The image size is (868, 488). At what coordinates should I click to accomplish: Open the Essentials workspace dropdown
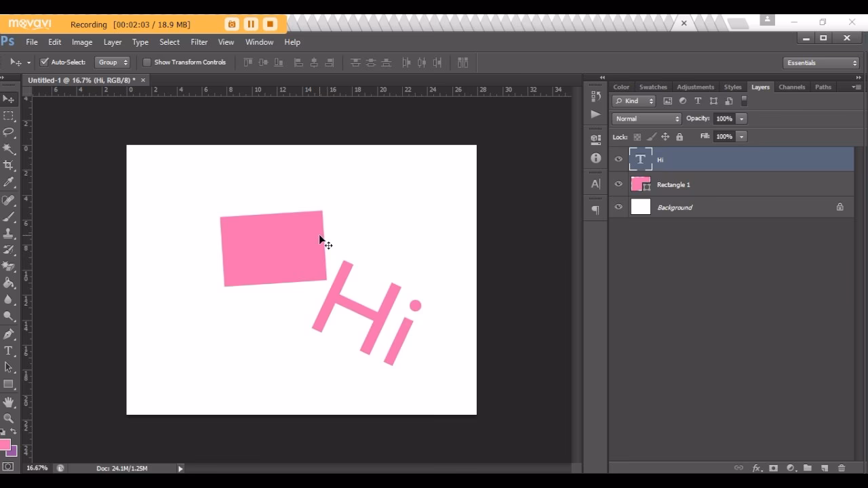[x=821, y=62]
